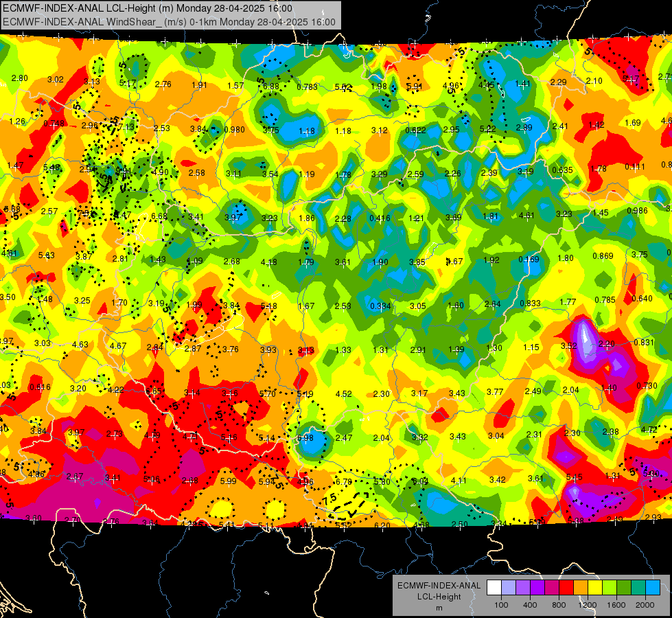Click the wind shear value 2.89
Screen dimensions: 672x618
524,127
